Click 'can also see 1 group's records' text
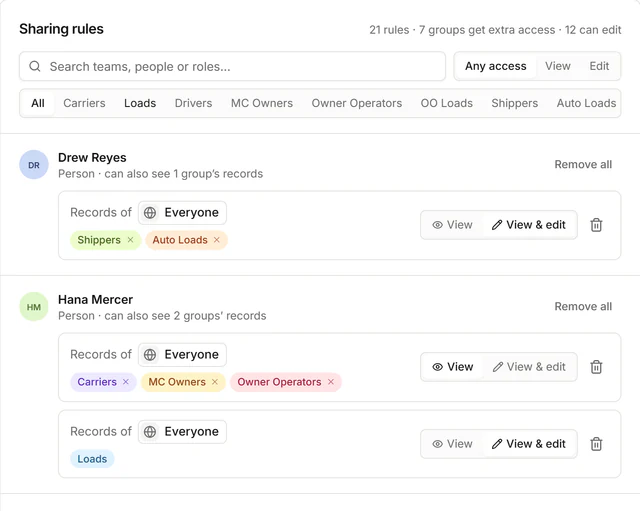The height and width of the screenshot is (511, 640). coord(184,174)
